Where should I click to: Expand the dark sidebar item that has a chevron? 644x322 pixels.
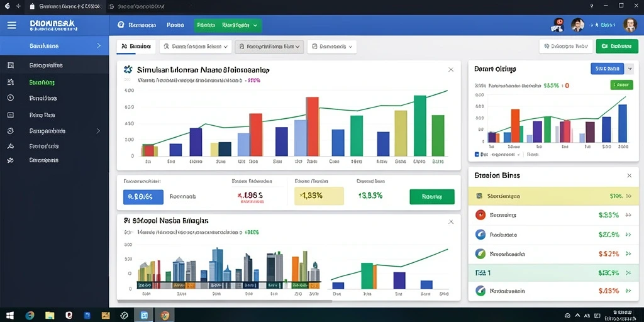98,131
